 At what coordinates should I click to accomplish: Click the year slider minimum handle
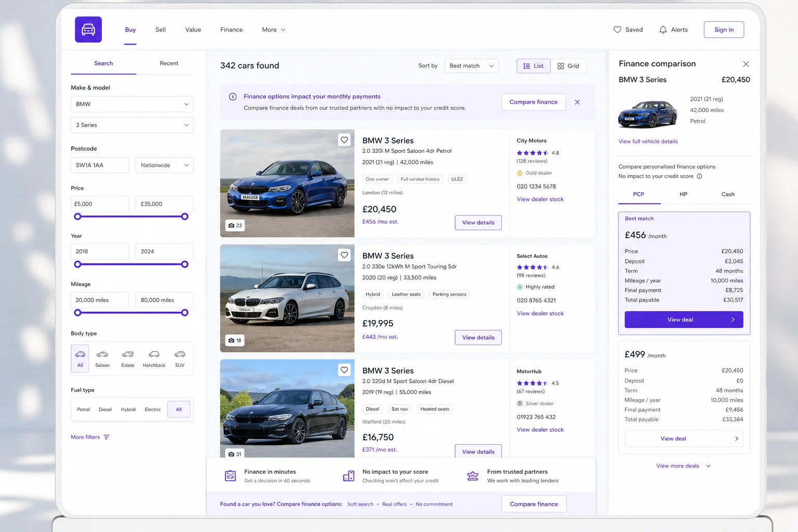[x=77, y=264]
